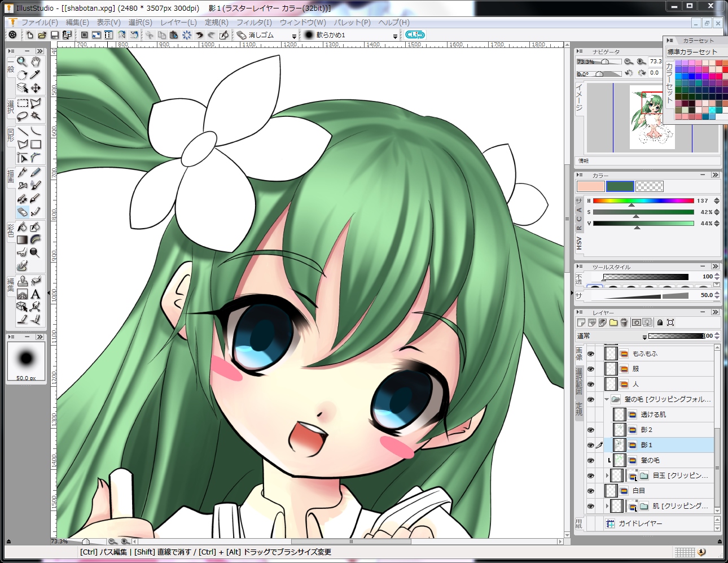The width and height of the screenshot is (728, 563).
Task: Click the Paste clipboard toolbar icon
Action: pyautogui.click(x=173, y=35)
